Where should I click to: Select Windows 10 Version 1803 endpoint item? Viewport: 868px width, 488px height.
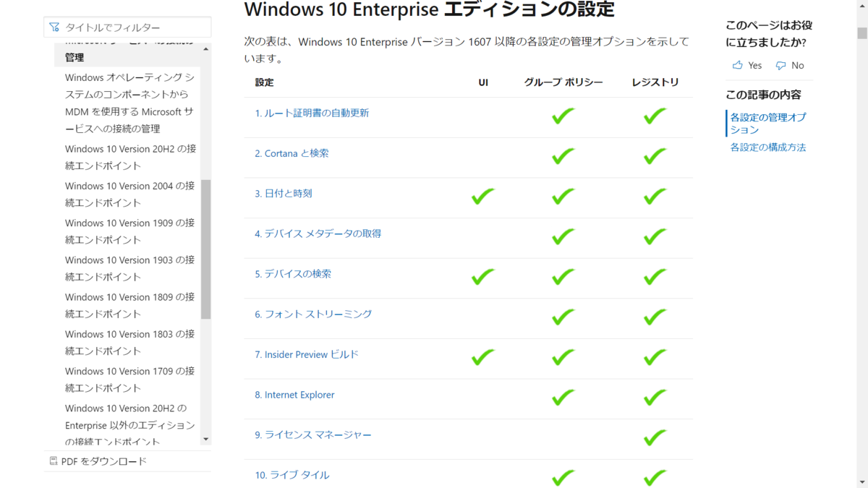pos(130,343)
